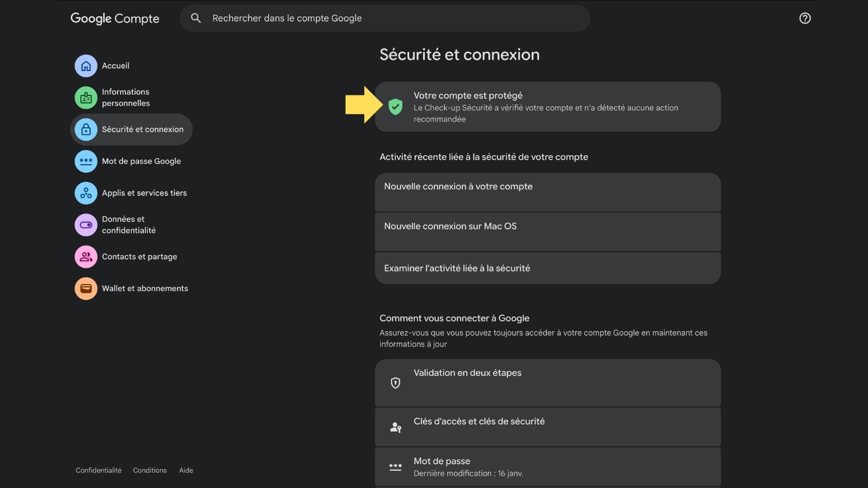Click the Validation en deux étapes shield icon
The height and width of the screenshot is (488, 868).
click(395, 383)
